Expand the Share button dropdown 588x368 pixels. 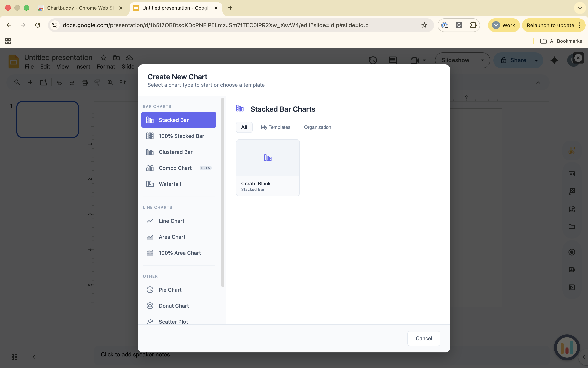point(536,60)
